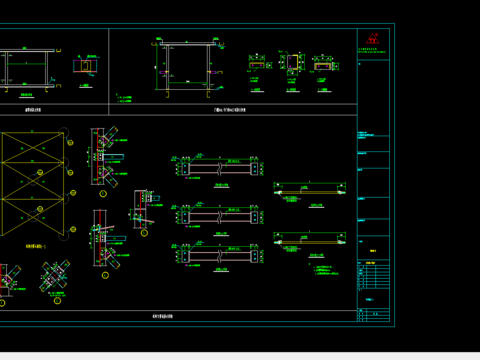Select the topmost beam detail with break line
The image size is (480, 360).
click(x=218, y=167)
